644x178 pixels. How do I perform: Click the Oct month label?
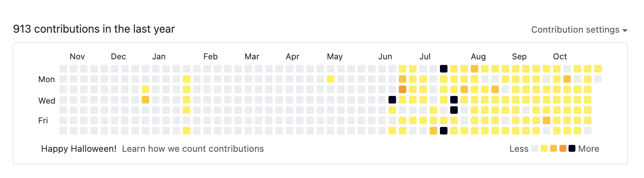(560, 56)
